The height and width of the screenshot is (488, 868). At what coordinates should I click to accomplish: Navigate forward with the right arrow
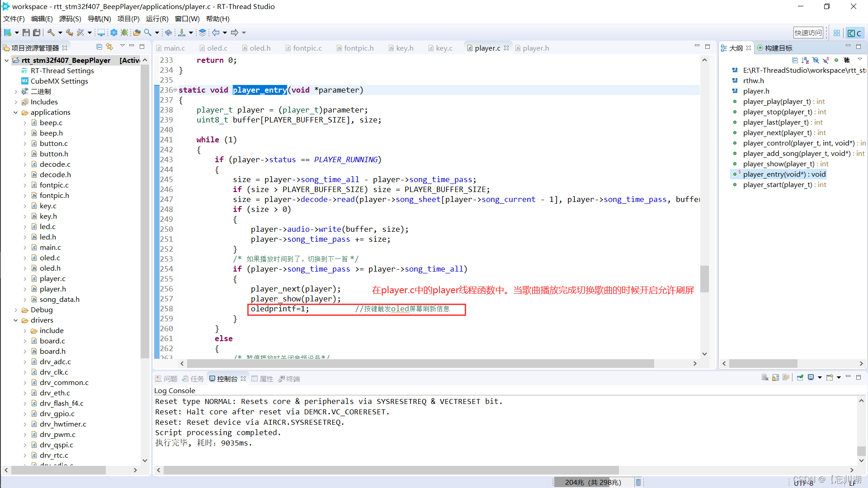point(234,33)
